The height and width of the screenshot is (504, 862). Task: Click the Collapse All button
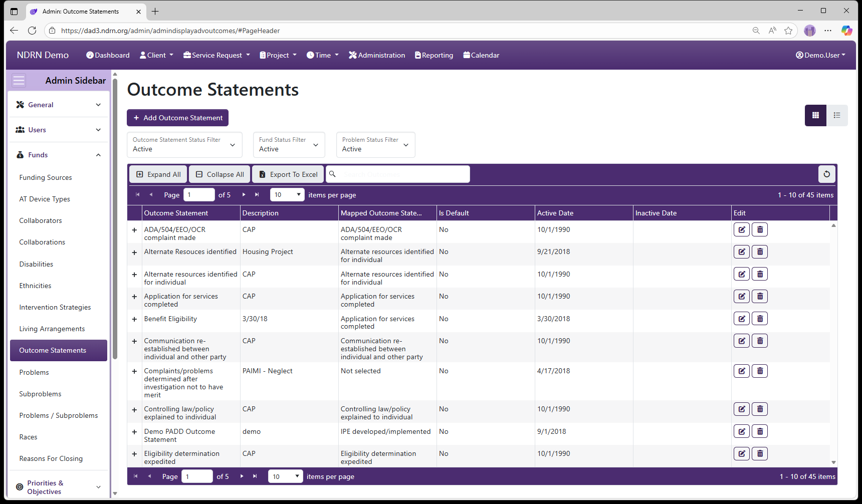pos(220,174)
